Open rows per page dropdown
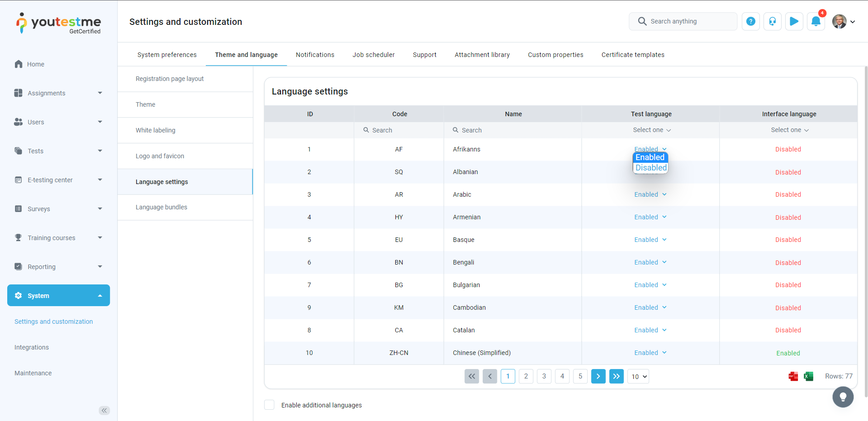The height and width of the screenshot is (421, 868). (x=638, y=376)
